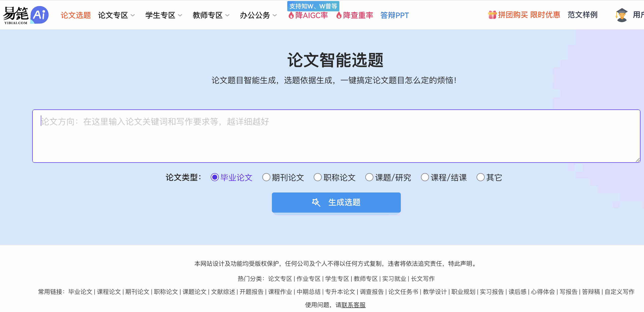Viewport: 644px width, 312px height.
Task: Open the 专升本论文 footer link
Action: point(340,292)
